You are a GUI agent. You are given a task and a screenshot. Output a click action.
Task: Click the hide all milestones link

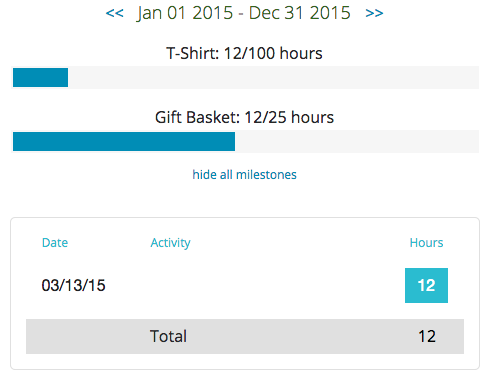click(244, 175)
